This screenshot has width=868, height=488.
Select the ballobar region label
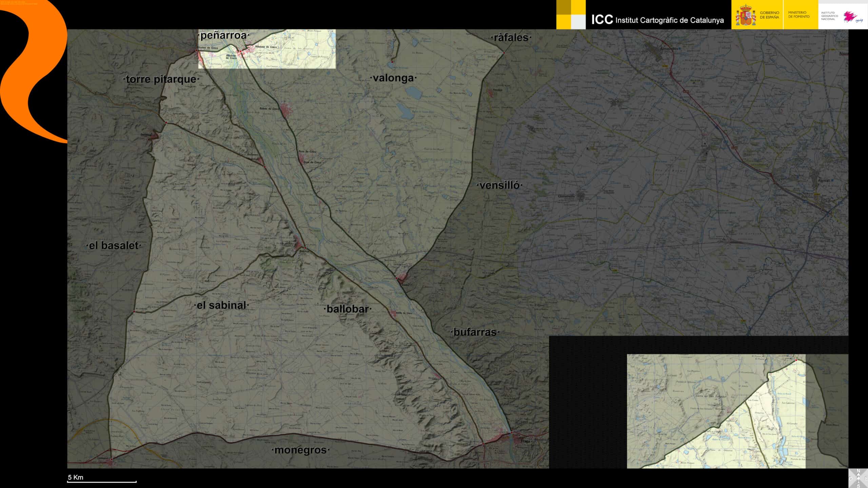[348, 309]
